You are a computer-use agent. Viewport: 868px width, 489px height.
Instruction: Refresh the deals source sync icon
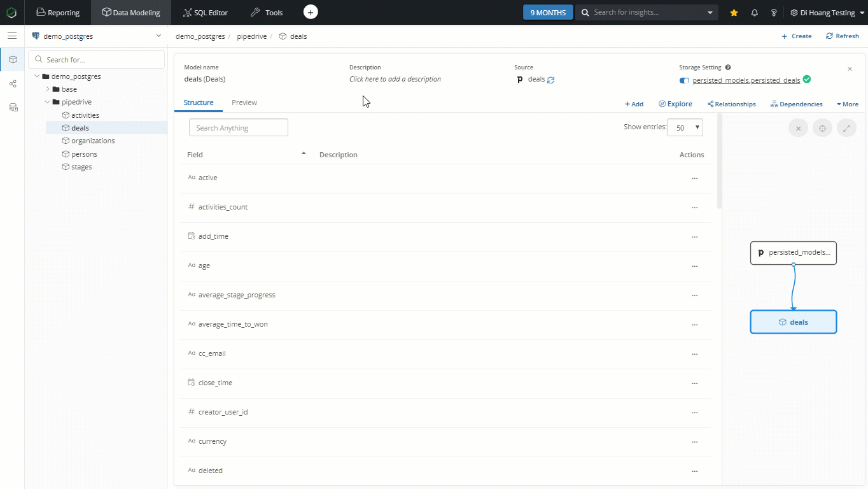tap(551, 80)
